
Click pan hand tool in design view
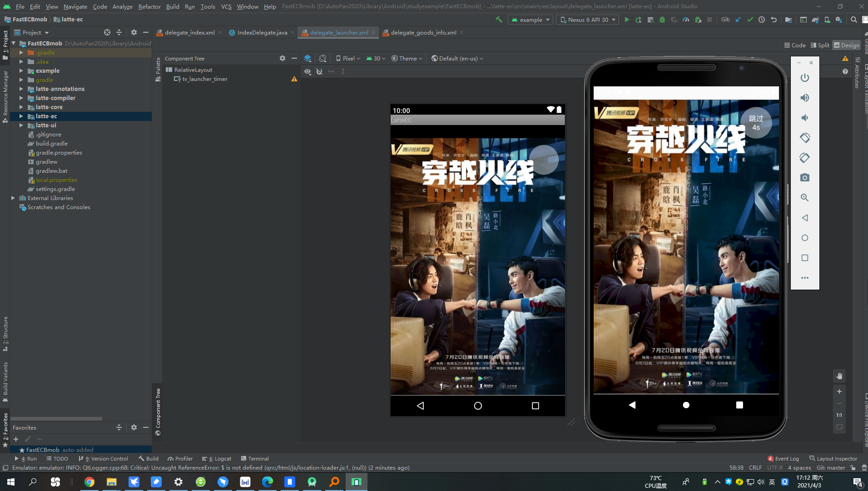tap(839, 376)
